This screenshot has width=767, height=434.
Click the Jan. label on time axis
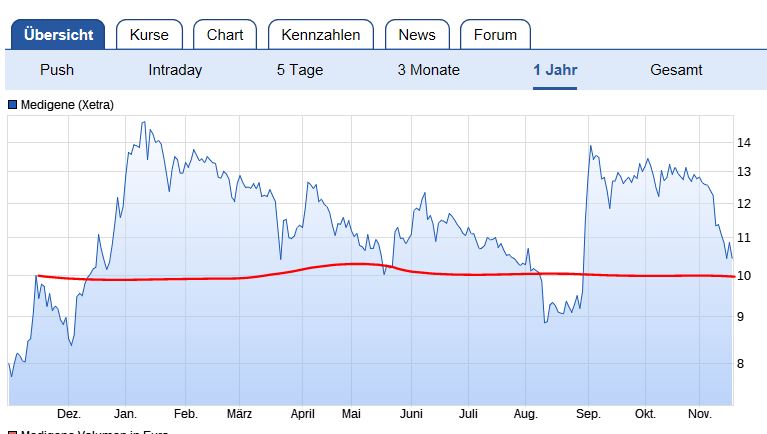pos(125,413)
